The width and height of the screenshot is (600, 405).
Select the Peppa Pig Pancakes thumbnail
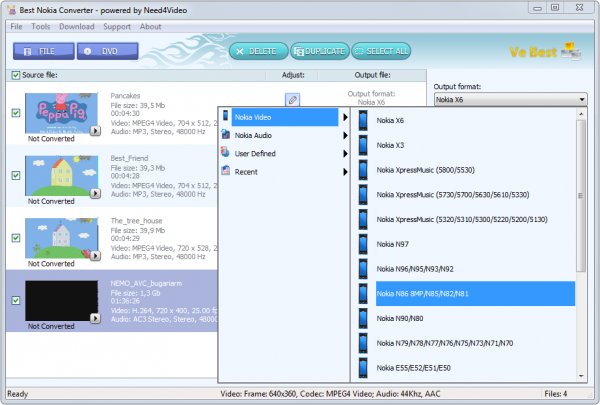(x=61, y=113)
